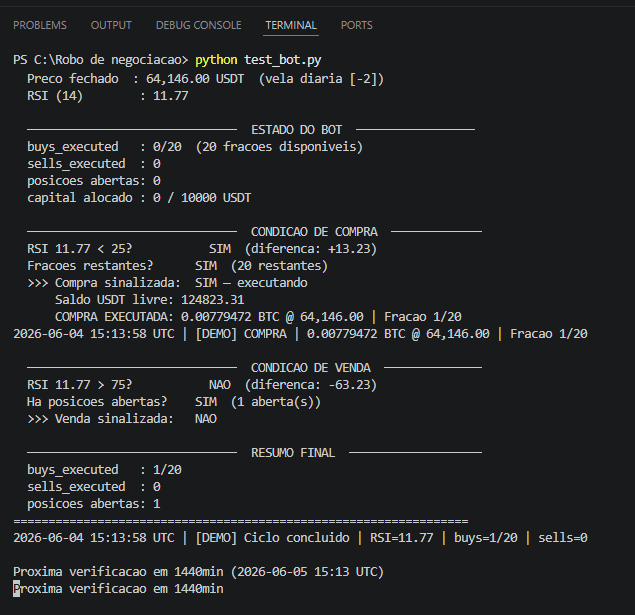Click the 'ESTADO DO BOT' section heading
Image resolution: width=635 pixels, height=615 pixels.
296,130
